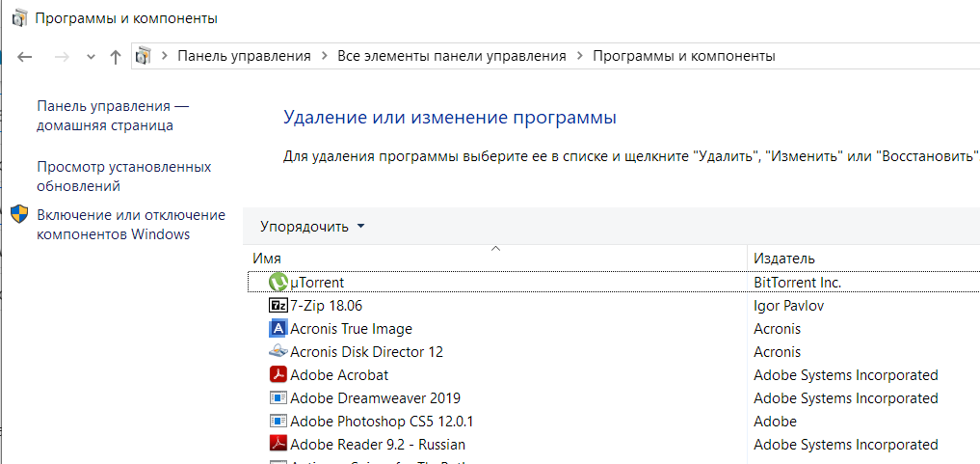Select the Adobe Reader 9.2 icon
This screenshot has width=980, height=464.
(x=278, y=445)
